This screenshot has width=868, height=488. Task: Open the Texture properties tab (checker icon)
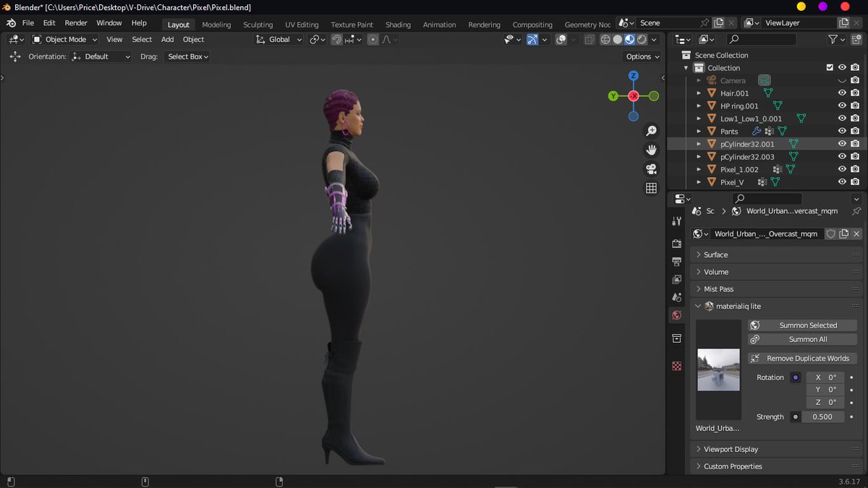tap(676, 366)
